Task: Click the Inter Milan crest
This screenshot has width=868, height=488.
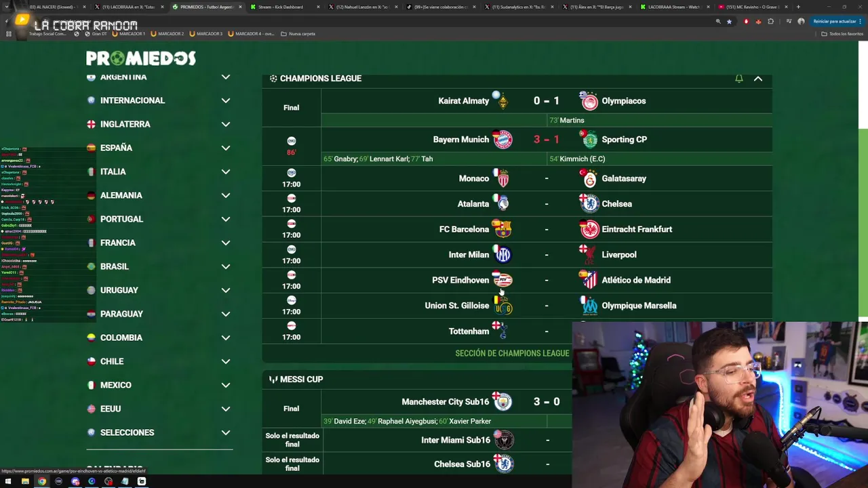Action: point(502,255)
